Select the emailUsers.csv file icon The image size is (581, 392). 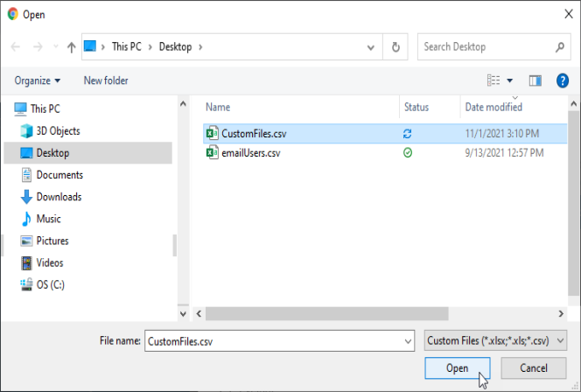[x=212, y=153]
